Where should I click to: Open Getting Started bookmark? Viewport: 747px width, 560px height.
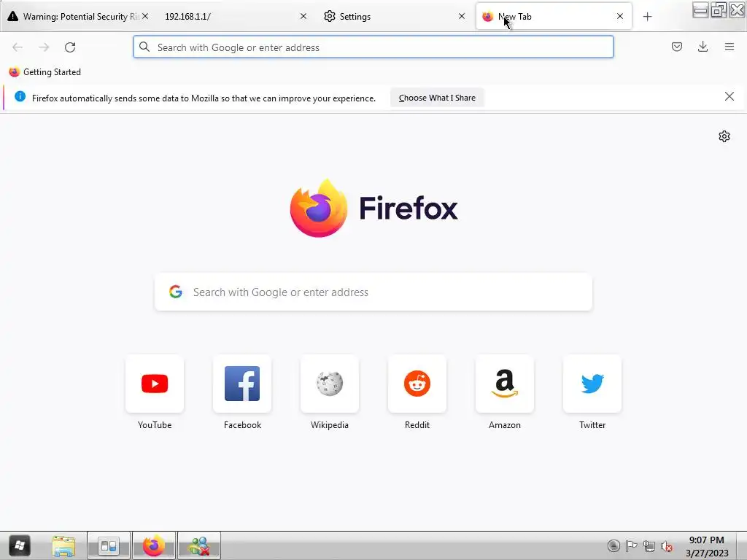[45, 72]
